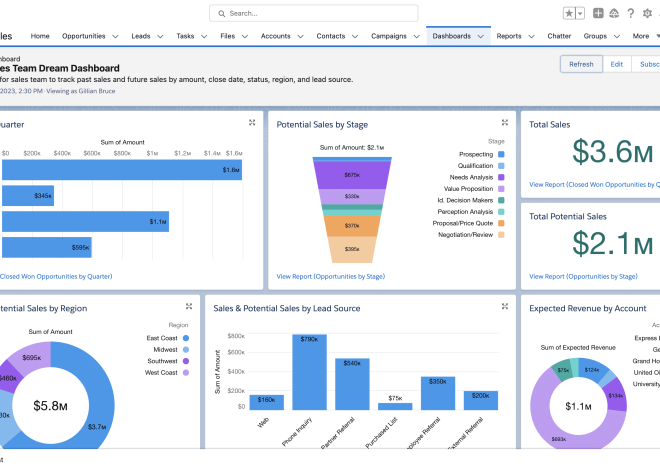Viewport: 660px width, 470px height.
Task: Expand the Sales by Lead Source chart
Action: click(505, 306)
